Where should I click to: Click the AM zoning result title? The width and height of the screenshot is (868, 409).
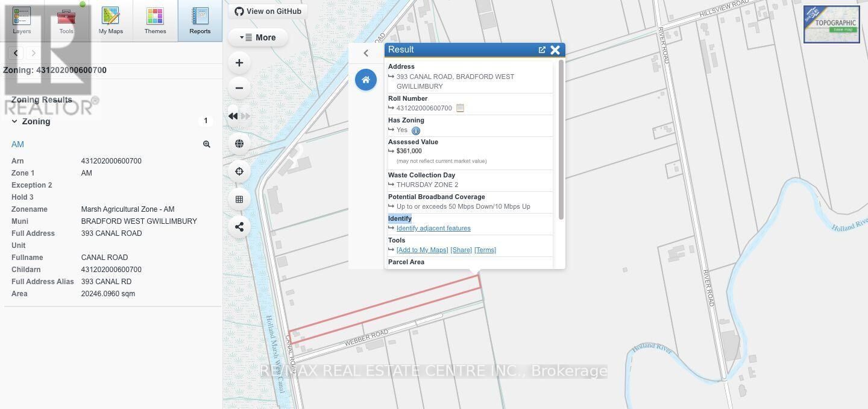(17, 144)
